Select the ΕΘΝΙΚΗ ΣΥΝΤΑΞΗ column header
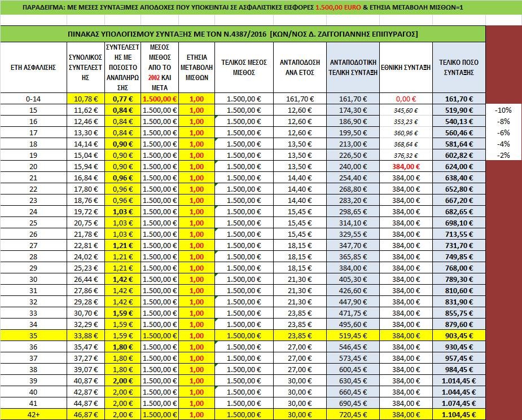Viewport: 522px width, 420px height. click(x=406, y=67)
